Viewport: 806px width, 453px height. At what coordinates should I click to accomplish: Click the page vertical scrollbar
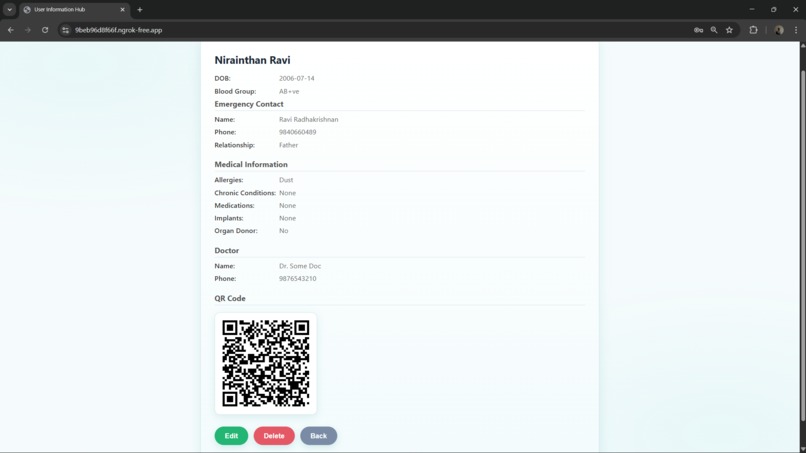(x=802, y=247)
